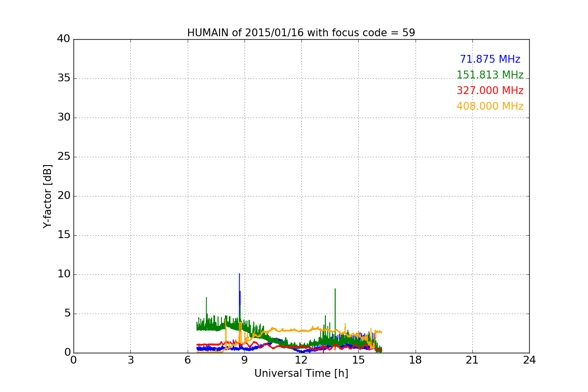Click x-axis tick label 21

click(472, 360)
